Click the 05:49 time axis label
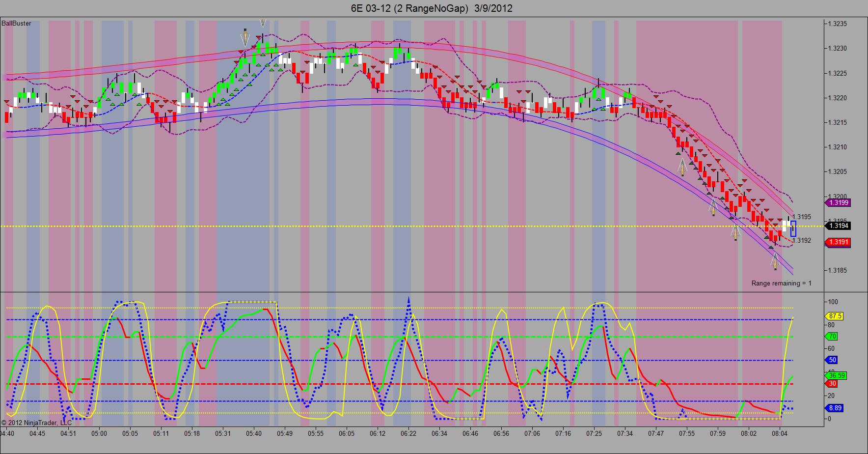The image size is (868, 454). pos(285,433)
